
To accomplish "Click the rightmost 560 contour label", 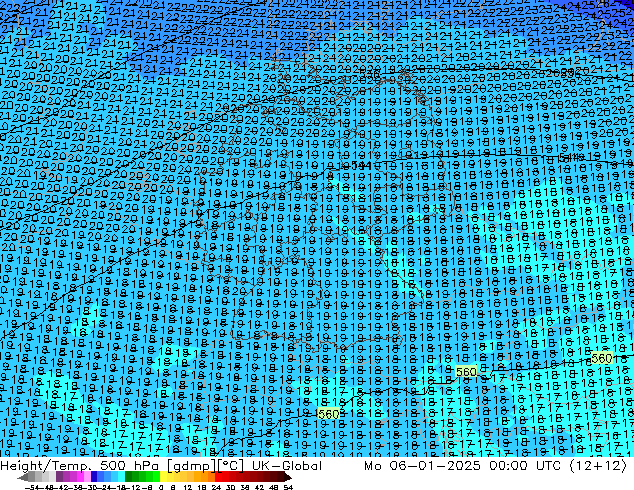I will (601, 359).
